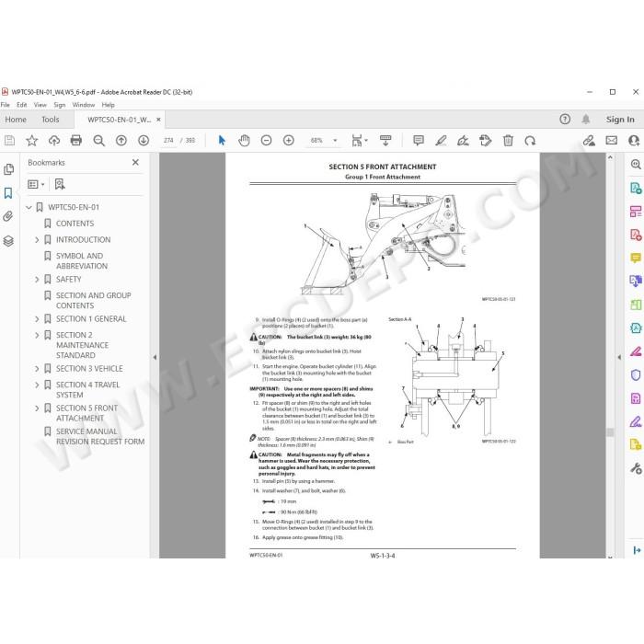Close the Bookmarks panel
This screenshot has height=644, width=644.
135,162
